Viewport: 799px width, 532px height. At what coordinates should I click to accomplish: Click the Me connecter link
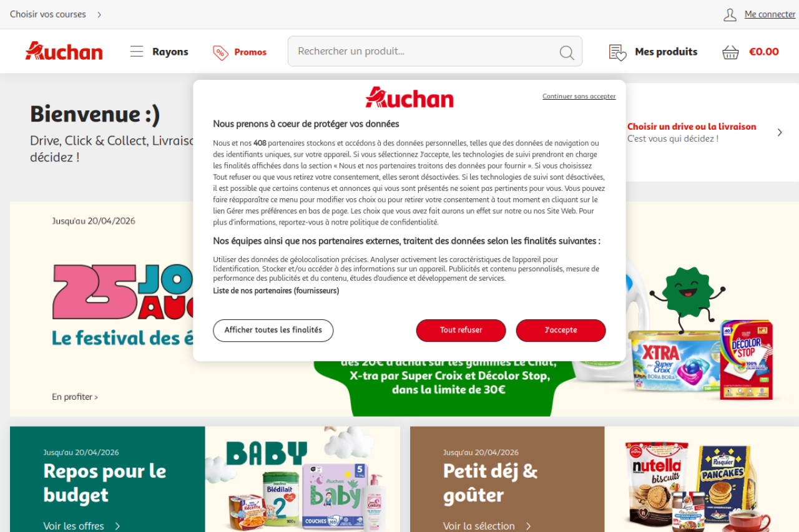tap(770, 14)
